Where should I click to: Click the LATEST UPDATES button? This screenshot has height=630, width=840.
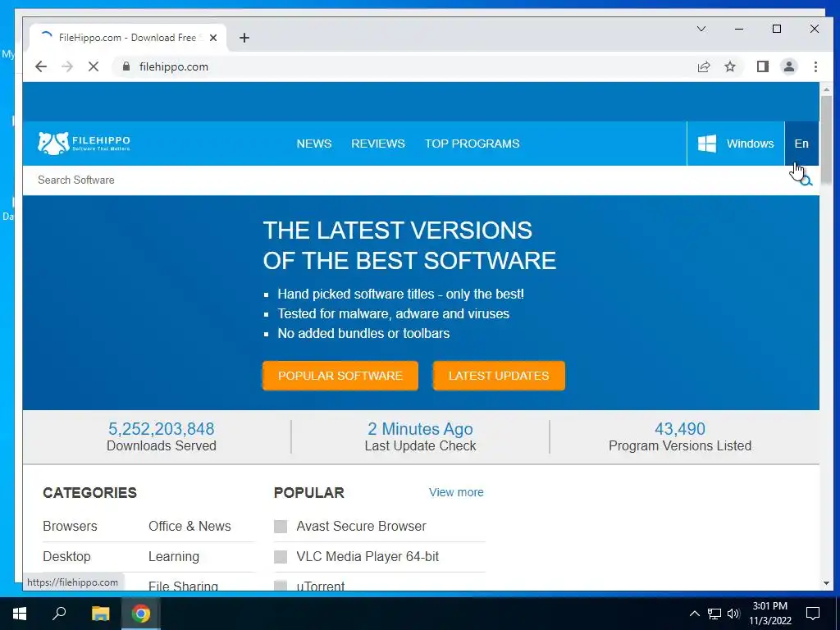[499, 376]
